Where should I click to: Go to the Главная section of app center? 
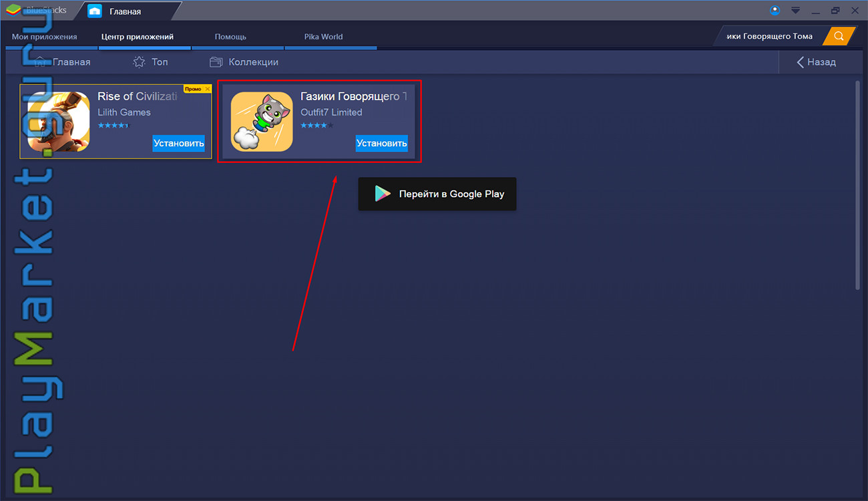click(x=62, y=62)
